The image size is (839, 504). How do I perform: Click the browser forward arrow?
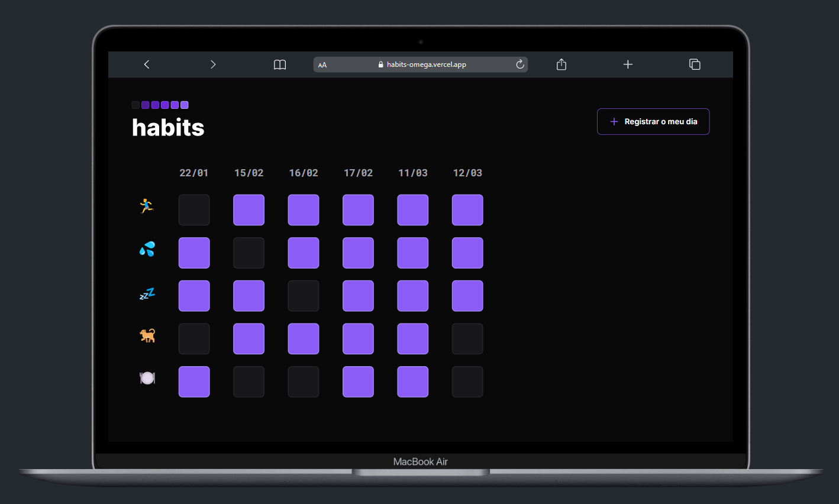tap(213, 64)
